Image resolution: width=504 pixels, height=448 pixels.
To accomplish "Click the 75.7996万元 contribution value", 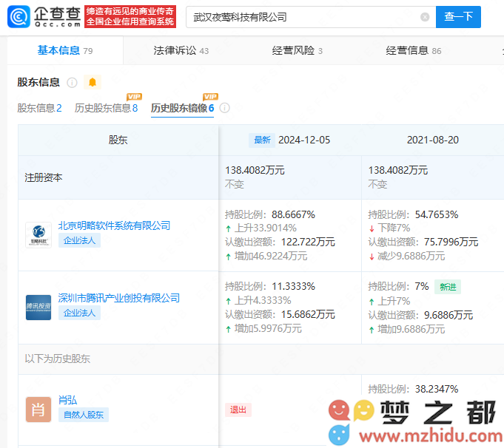I will [x=451, y=242].
